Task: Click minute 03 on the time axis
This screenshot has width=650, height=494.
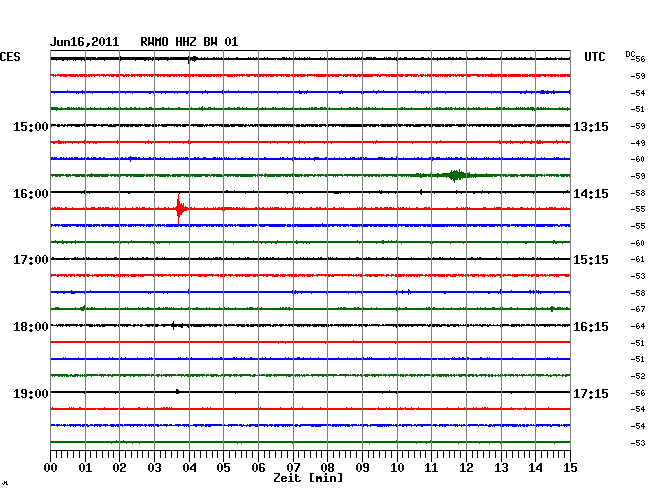Action: point(154,467)
